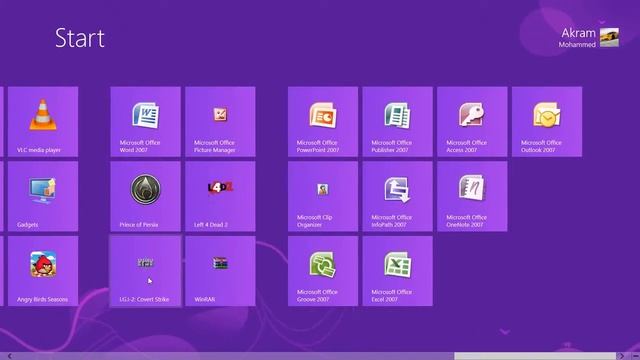Click the horizontal scrollbar thumb

(535, 356)
